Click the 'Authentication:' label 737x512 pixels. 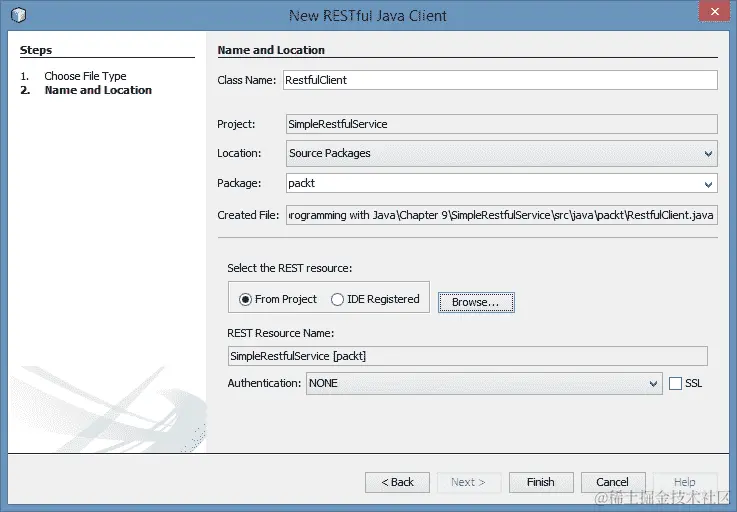[x=264, y=384]
